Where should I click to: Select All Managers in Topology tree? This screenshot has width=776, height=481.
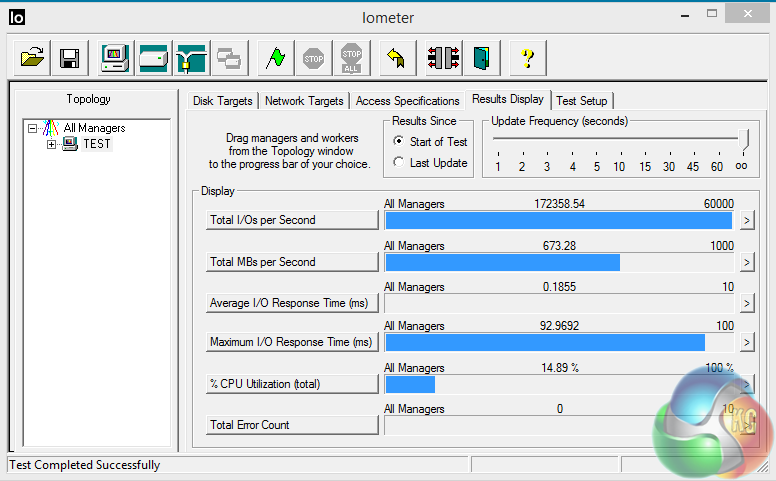point(95,128)
